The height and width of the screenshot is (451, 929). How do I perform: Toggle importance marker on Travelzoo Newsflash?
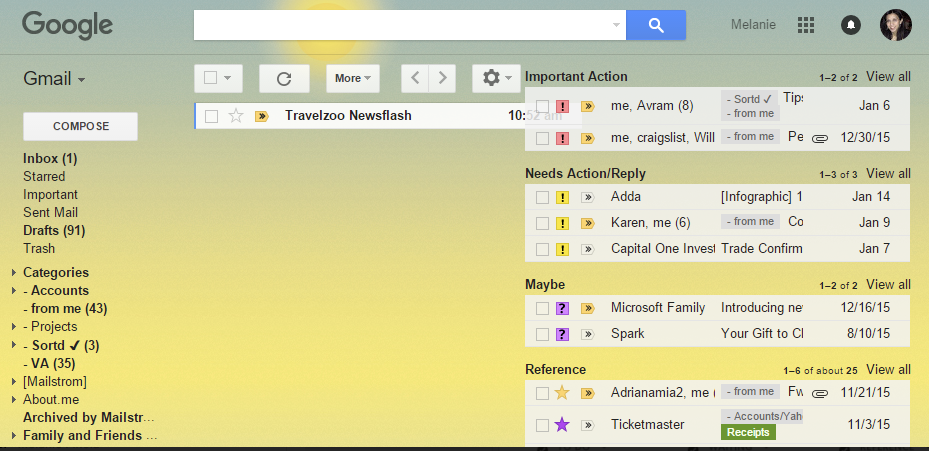(262, 116)
